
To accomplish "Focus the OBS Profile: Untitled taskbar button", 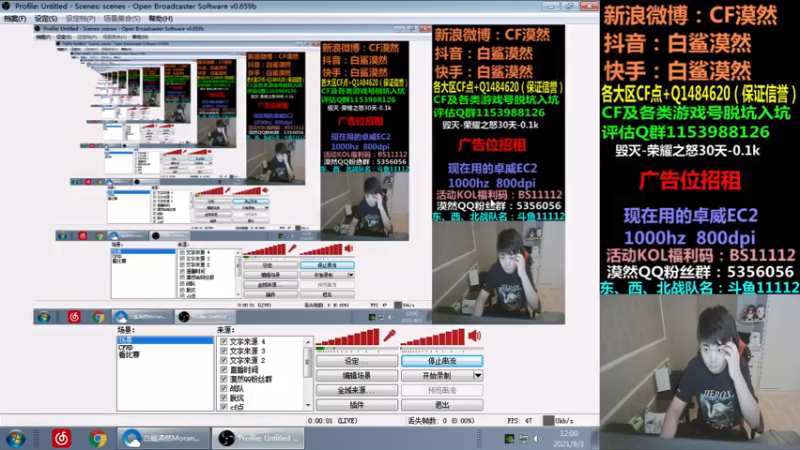I will tap(258, 438).
